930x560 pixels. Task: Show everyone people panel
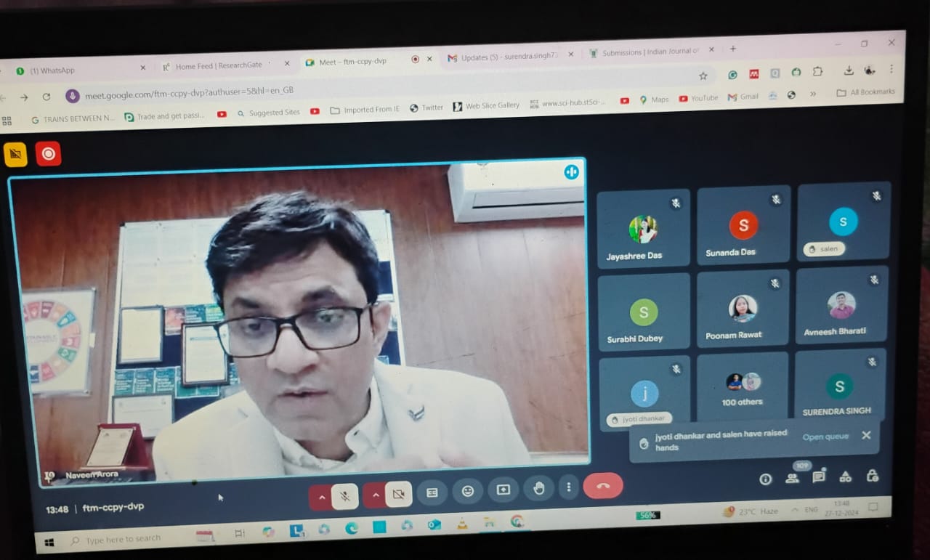pos(792,478)
